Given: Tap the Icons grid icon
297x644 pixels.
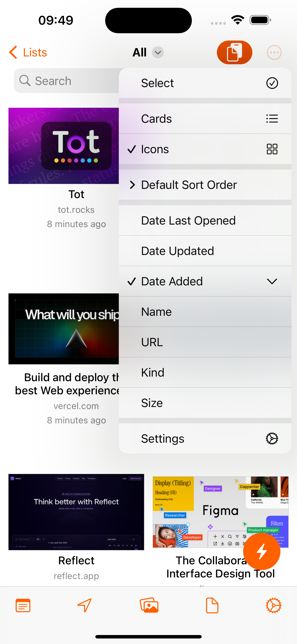Looking at the screenshot, I should 272,149.
